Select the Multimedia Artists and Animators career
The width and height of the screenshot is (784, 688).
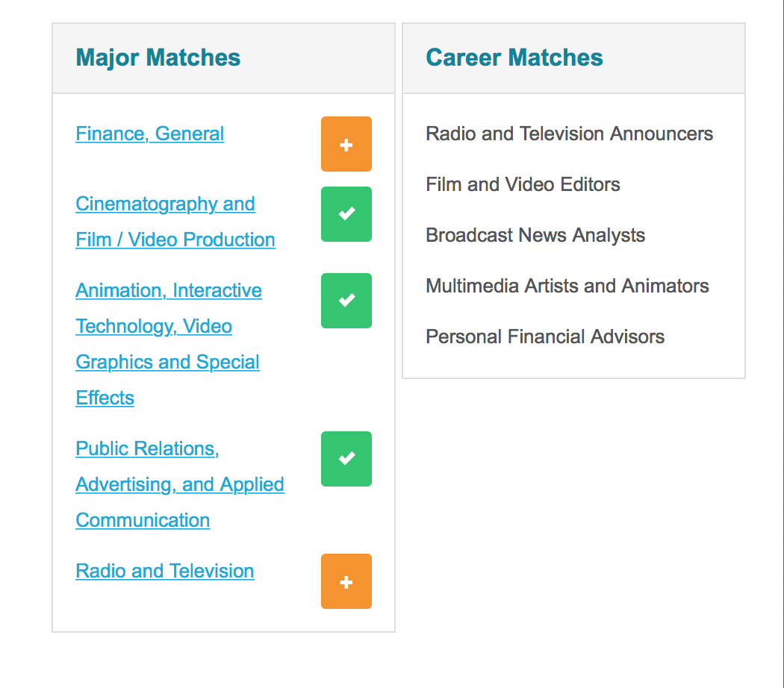click(x=567, y=286)
